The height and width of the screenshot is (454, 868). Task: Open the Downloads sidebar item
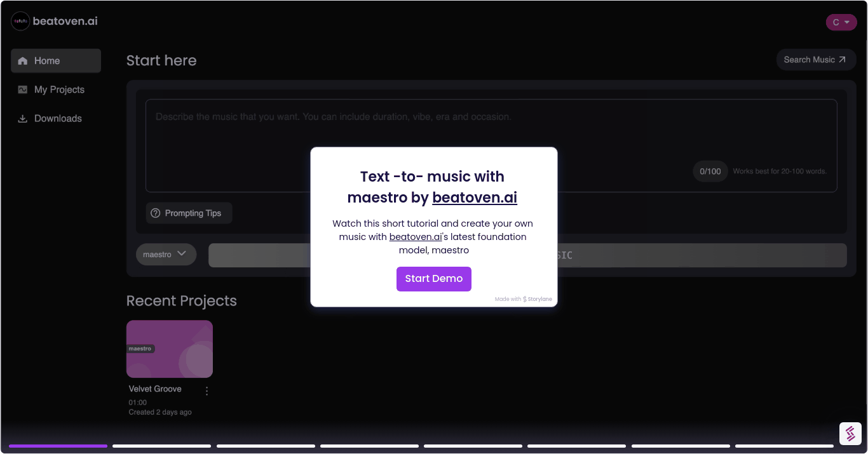pyautogui.click(x=57, y=118)
